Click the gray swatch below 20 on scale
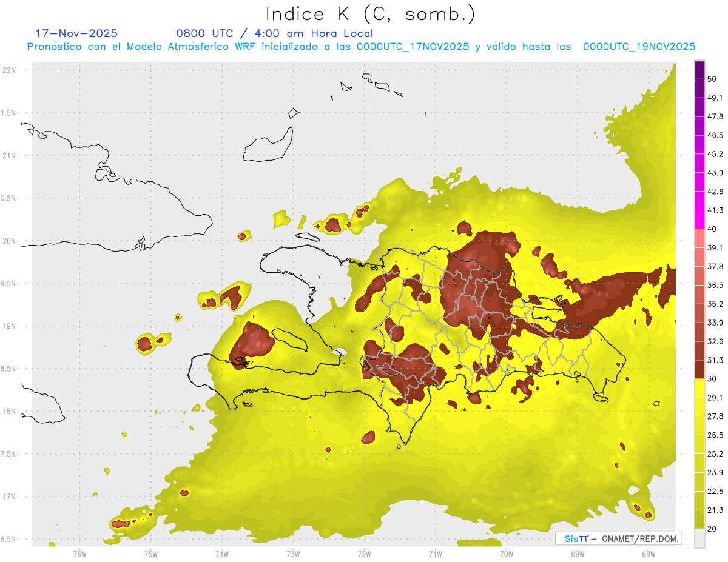Image resolution: width=728 pixels, height=562 pixels. coord(699,538)
